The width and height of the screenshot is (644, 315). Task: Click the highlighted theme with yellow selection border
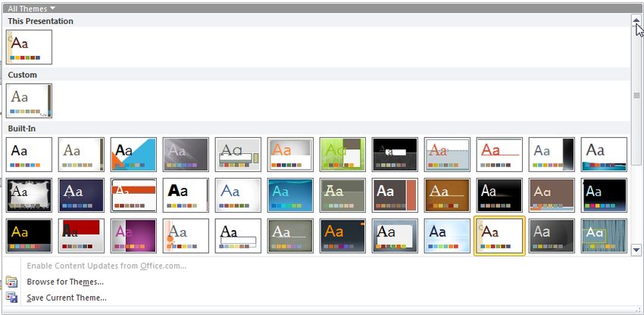(499, 235)
